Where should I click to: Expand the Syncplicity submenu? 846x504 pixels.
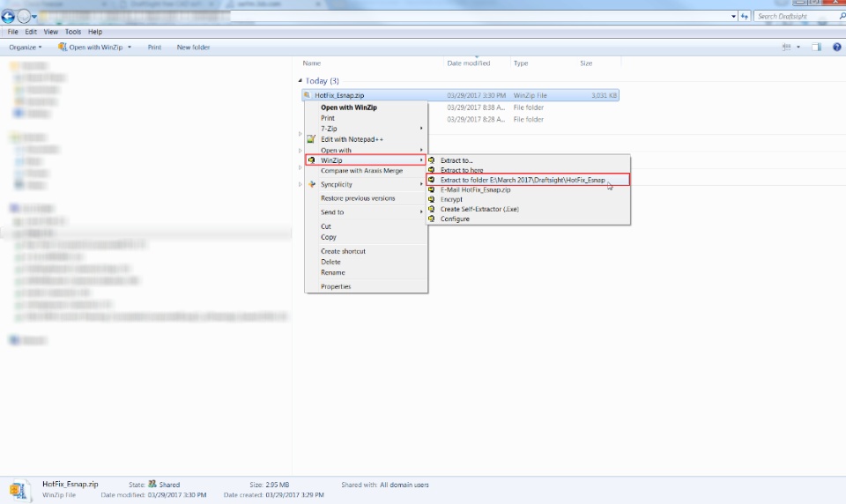coord(367,184)
